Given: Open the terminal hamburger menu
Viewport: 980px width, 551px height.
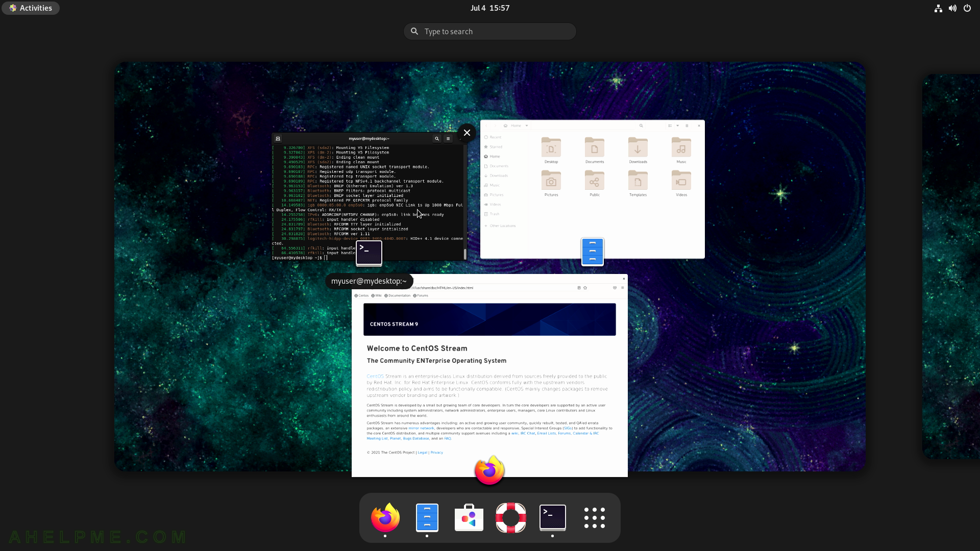Looking at the screenshot, I should (x=448, y=138).
